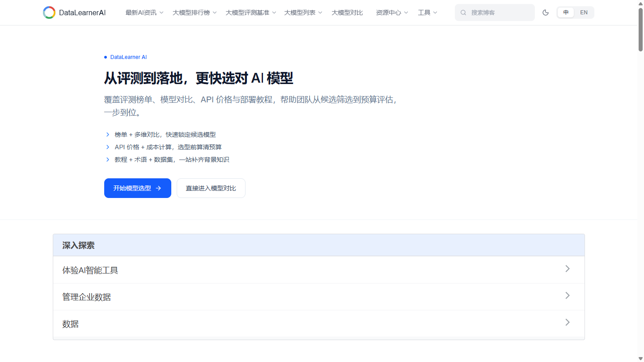Image resolution: width=644 pixels, height=362 pixels.
Task: Click the 深入探索 section header
Action: pyautogui.click(x=319, y=245)
